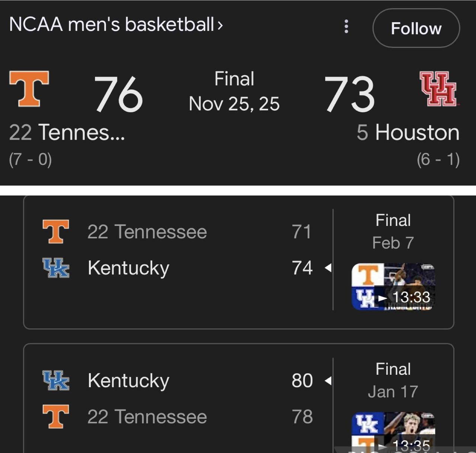Click the Kentucky UK logo in Feb 7 game

tap(56, 268)
